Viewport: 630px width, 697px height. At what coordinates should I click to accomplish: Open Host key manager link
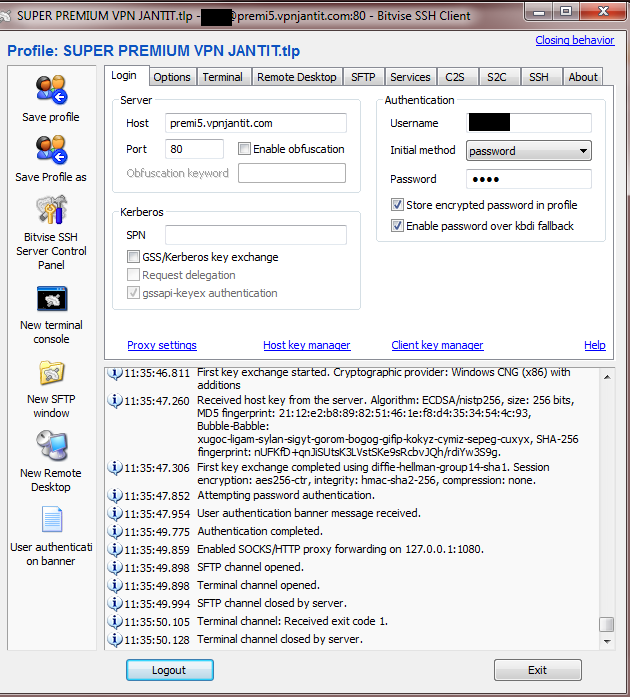(x=307, y=345)
